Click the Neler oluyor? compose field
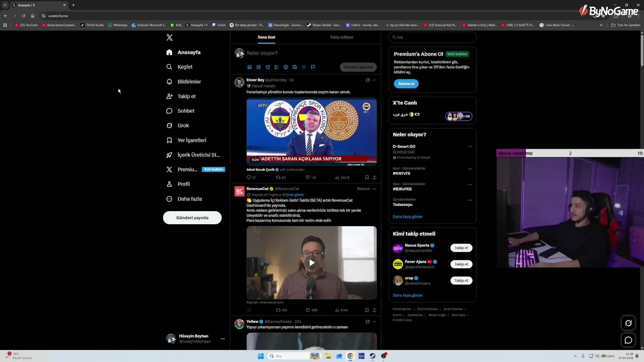This screenshot has height=362, width=644. tap(312, 53)
